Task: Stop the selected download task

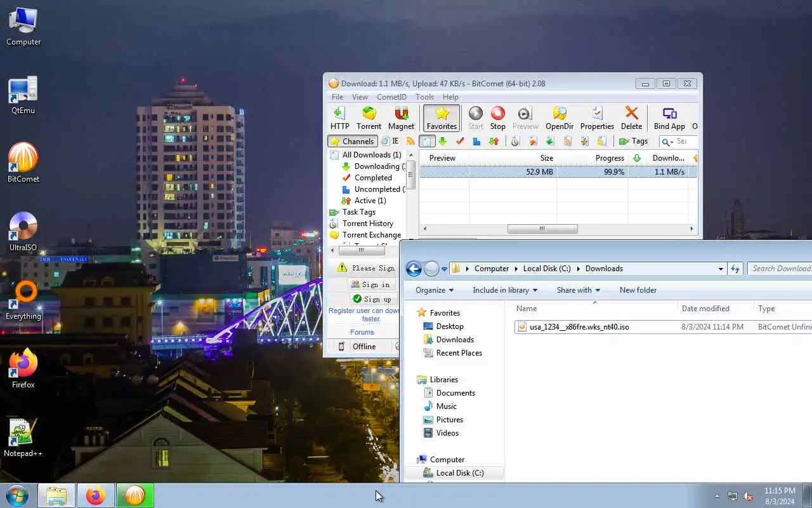Action: pyautogui.click(x=498, y=119)
